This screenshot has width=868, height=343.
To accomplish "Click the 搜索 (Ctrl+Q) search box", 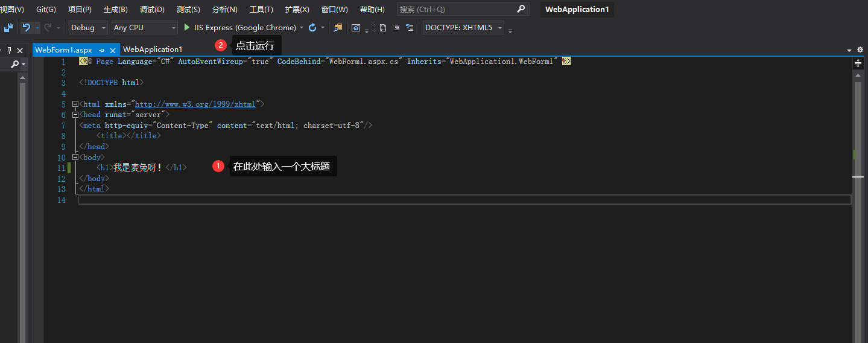I will pyautogui.click(x=463, y=10).
